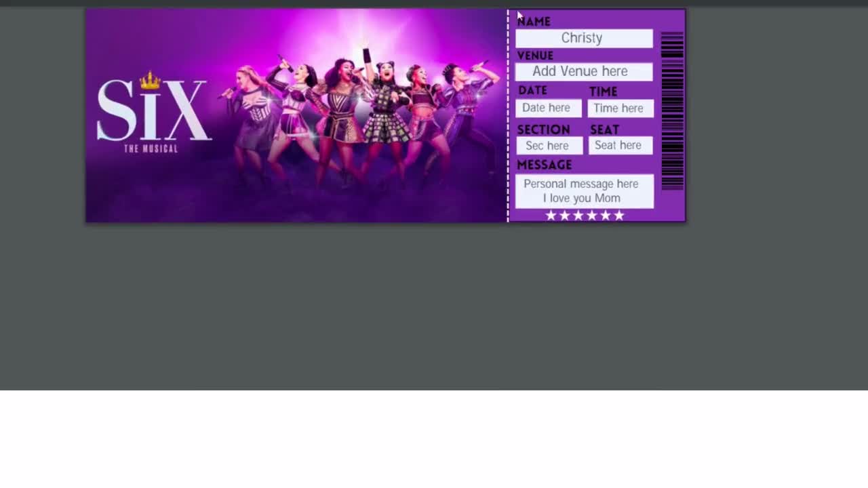Click the Time here field
Viewport: 868px width, 488px height.
point(620,108)
